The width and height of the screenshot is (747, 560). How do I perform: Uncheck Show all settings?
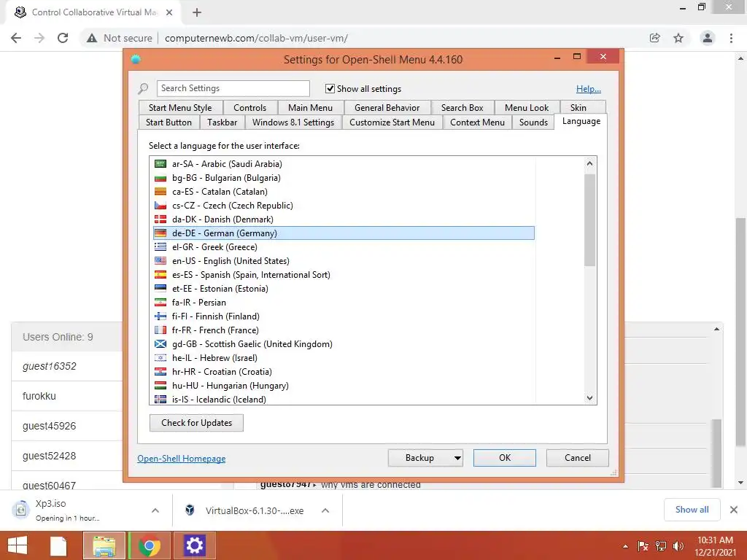click(x=330, y=88)
